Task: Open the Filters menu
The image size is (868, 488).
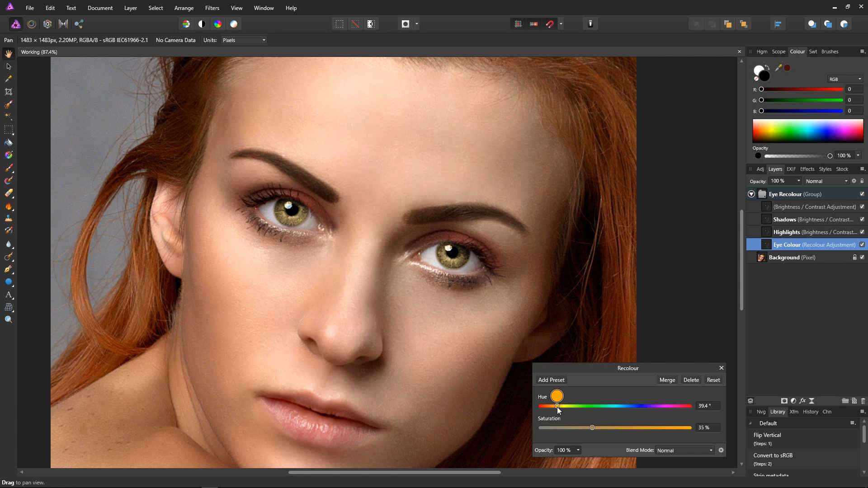Action: (x=212, y=8)
